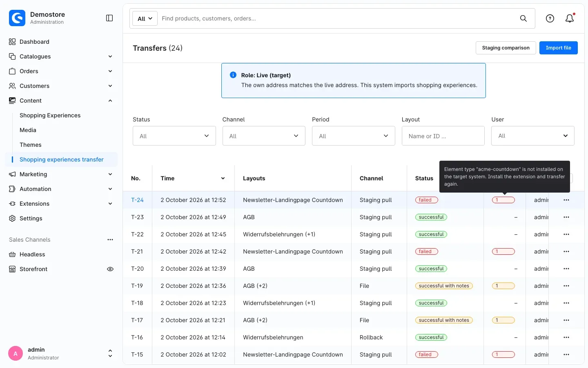This screenshot has width=588, height=368.
Task: Collapse the sidebar using the panel icon
Action: (109, 18)
